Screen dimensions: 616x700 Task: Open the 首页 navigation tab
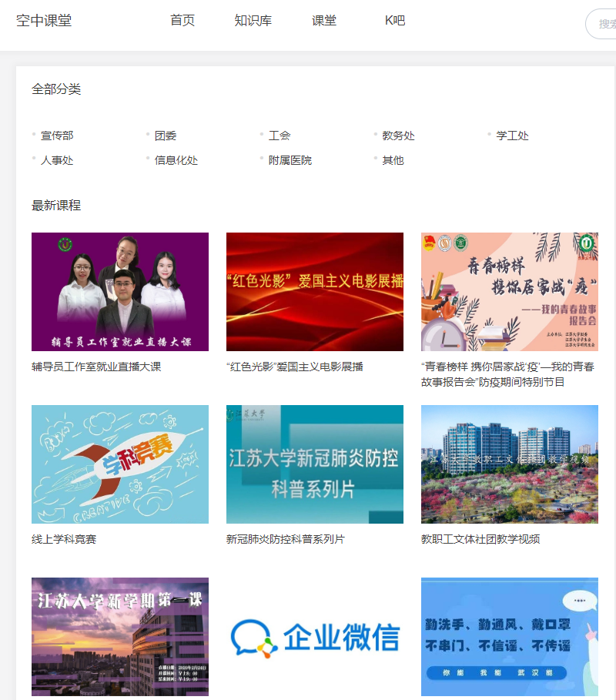click(x=182, y=21)
